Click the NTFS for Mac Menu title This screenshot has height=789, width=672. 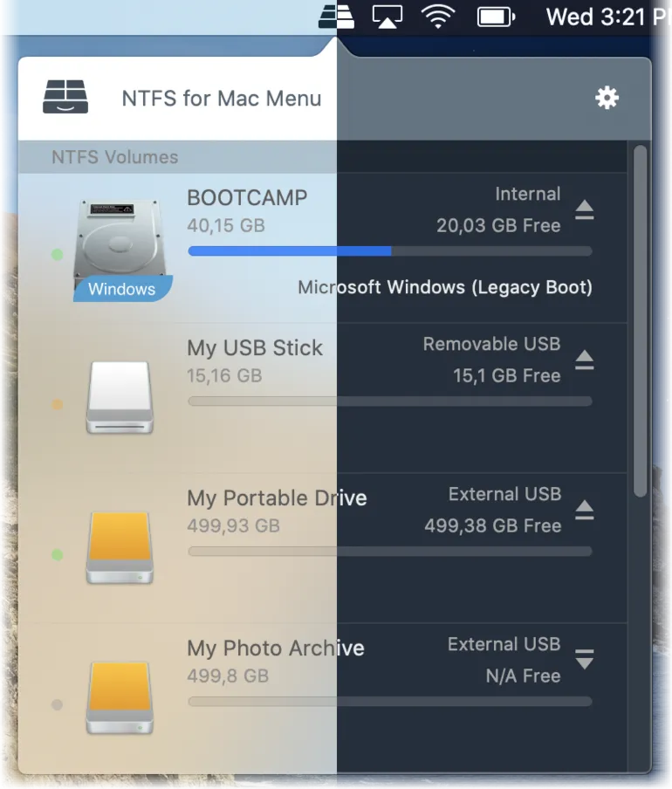[x=222, y=98]
